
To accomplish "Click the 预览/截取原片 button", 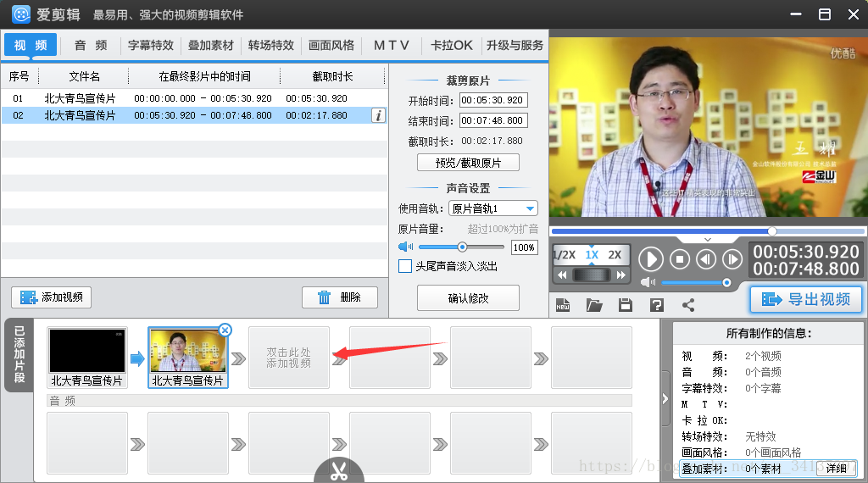I will (x=468, y=163).
